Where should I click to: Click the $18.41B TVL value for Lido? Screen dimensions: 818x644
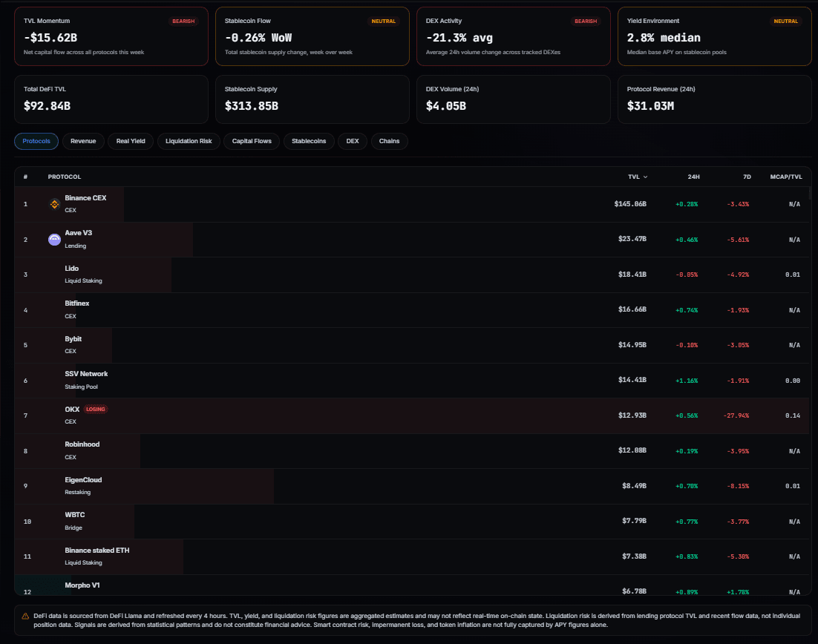632,275
